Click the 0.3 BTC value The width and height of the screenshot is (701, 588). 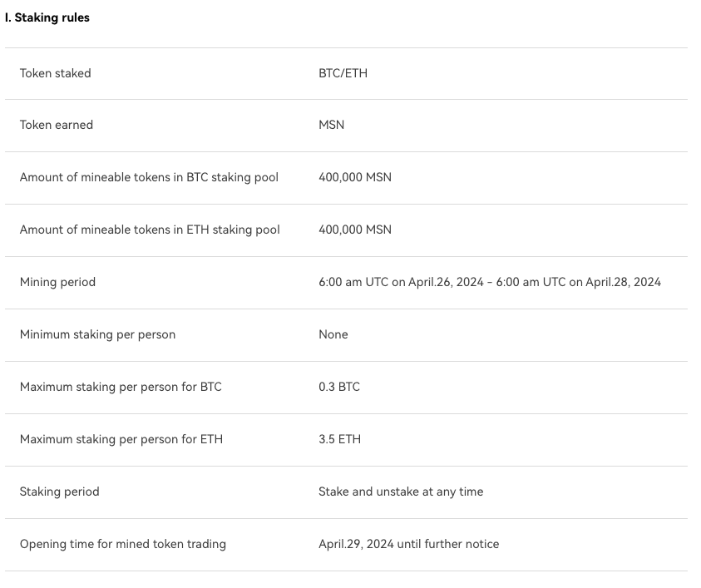(x=339, y=387)
